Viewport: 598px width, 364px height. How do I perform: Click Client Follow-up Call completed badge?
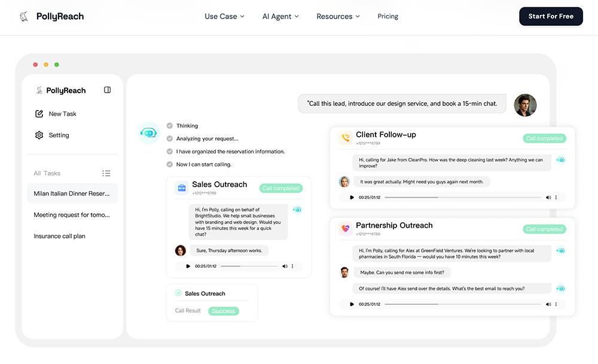click(544, 138)
